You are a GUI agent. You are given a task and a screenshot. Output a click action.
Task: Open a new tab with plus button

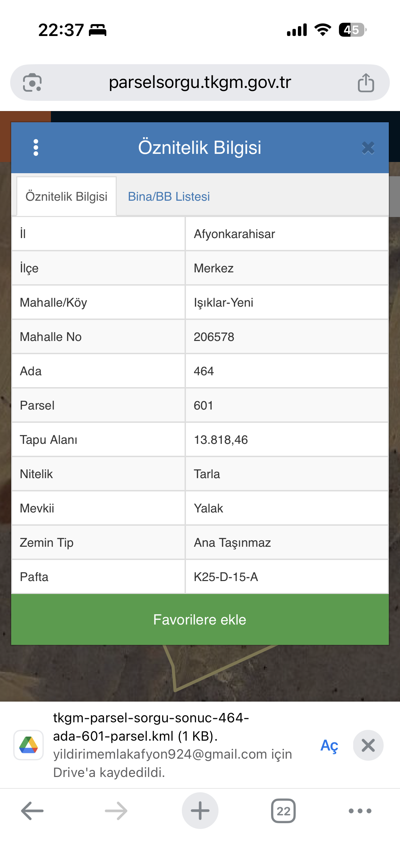point(200,811)
